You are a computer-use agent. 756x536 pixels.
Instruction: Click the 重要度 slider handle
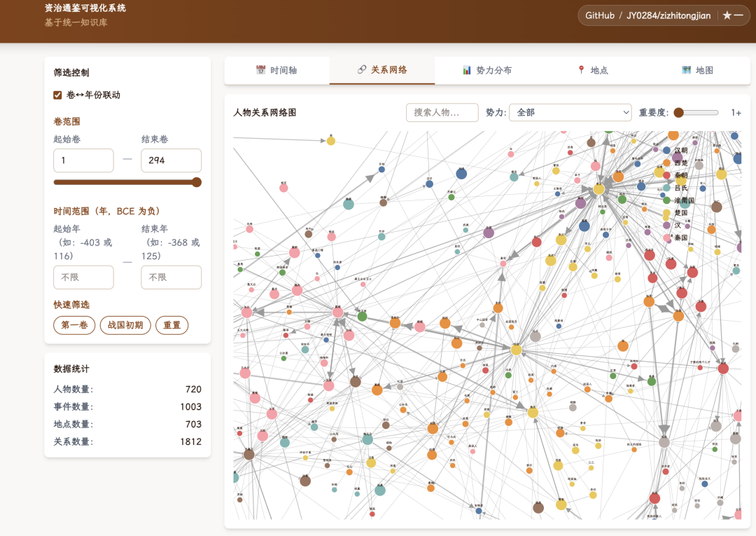click(678, 112)
